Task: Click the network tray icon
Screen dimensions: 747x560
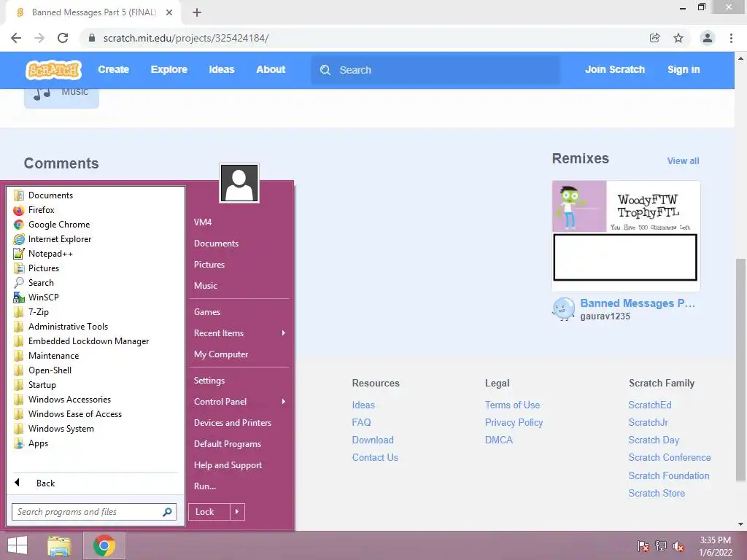Action: point(661,546)
